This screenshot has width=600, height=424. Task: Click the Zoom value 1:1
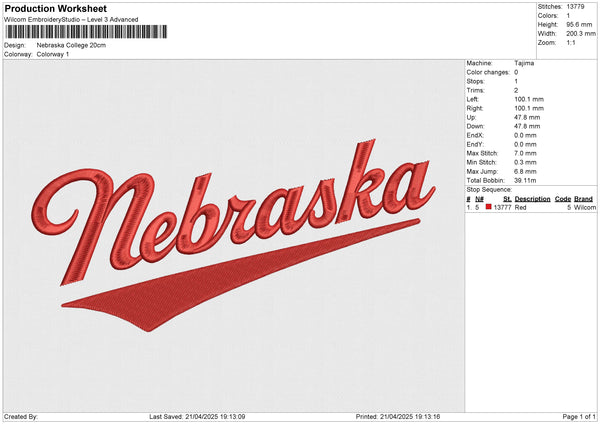click(571, 42)
